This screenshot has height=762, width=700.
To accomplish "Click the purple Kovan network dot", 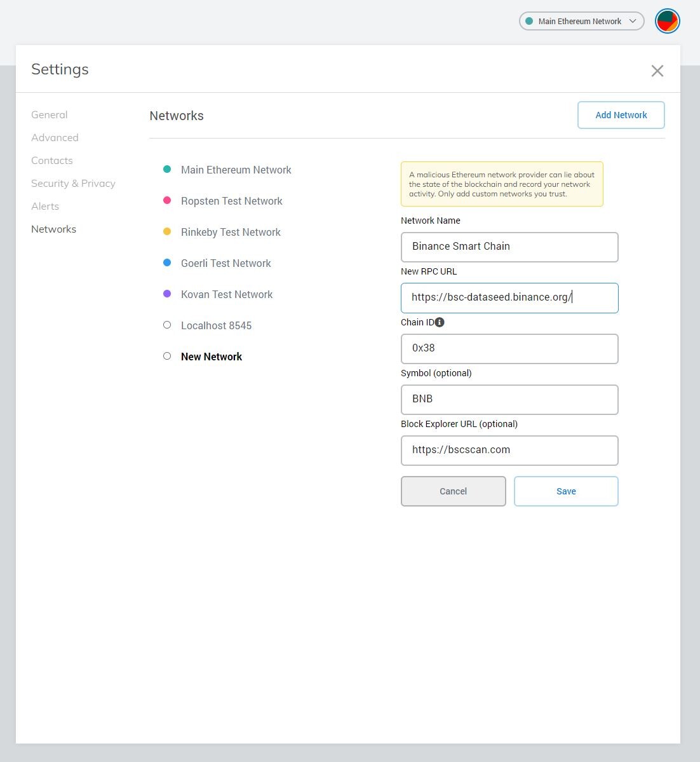I will (167, 294).
